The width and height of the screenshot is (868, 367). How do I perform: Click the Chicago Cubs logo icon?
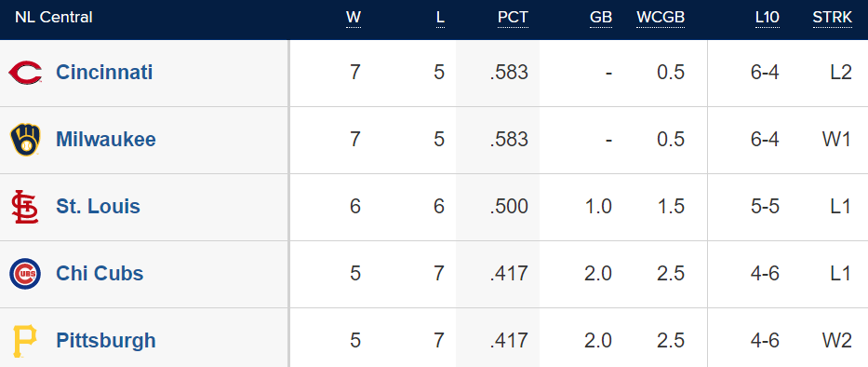coord(25,274)
